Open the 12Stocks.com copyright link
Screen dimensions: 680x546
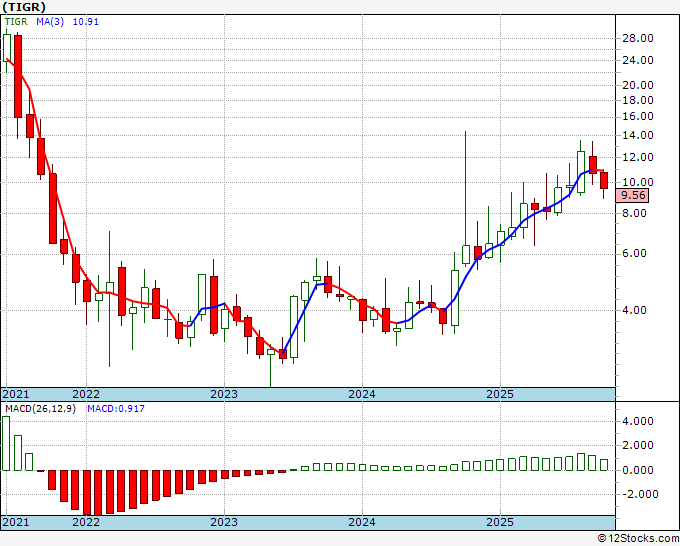(x=638, y=539)
